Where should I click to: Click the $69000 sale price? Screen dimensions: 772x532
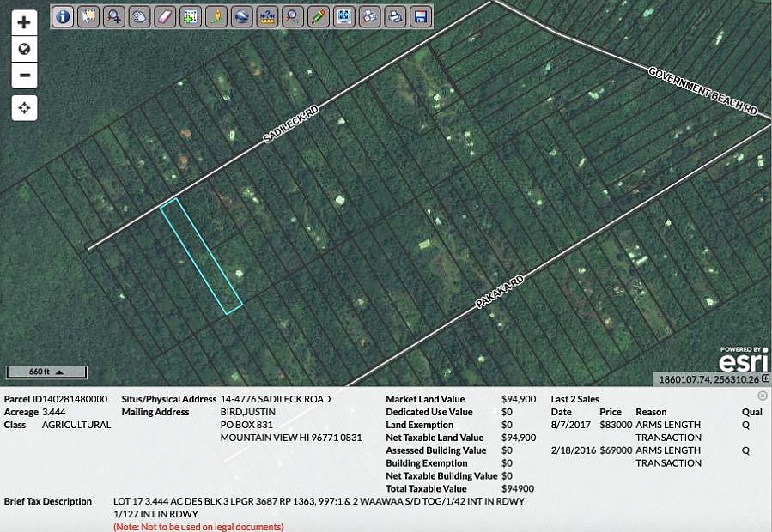[x=616, y=450]
